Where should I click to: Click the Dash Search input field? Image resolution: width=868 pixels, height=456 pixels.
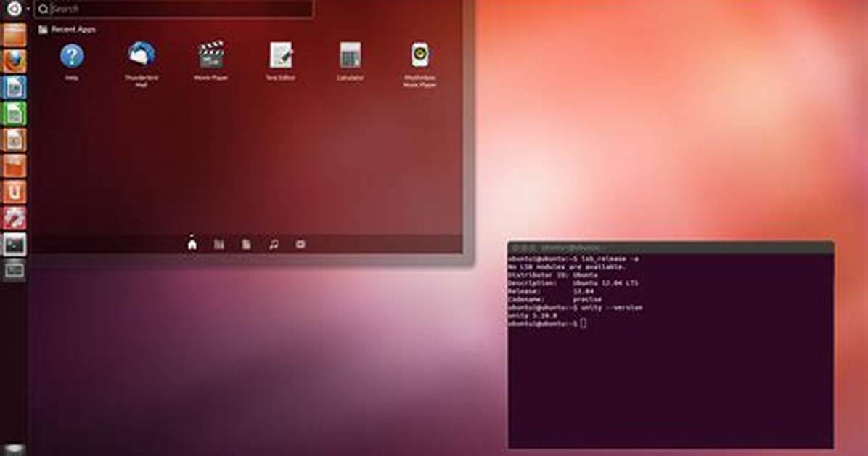pos(174,9)
